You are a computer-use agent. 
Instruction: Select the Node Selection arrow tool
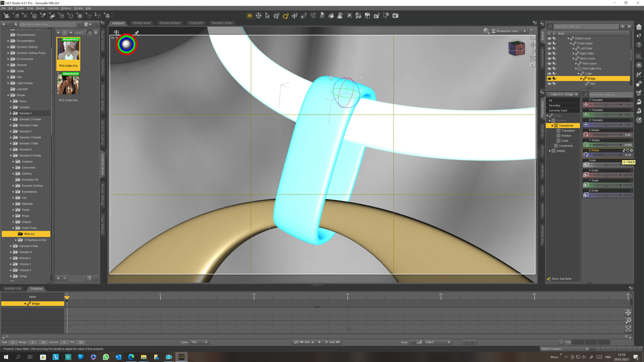click(x=267, y=16)
